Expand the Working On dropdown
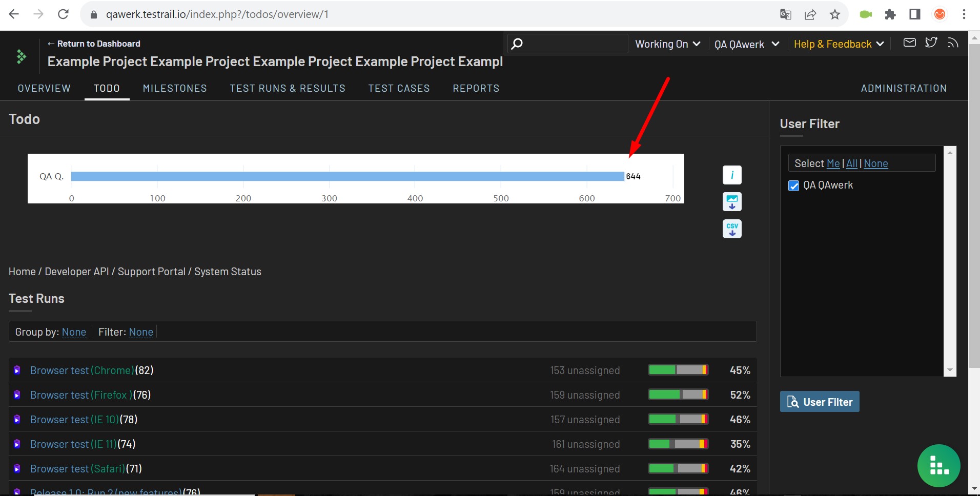Image resolution: width=980 pixels, height=496 pixels. tap(667, 44)
